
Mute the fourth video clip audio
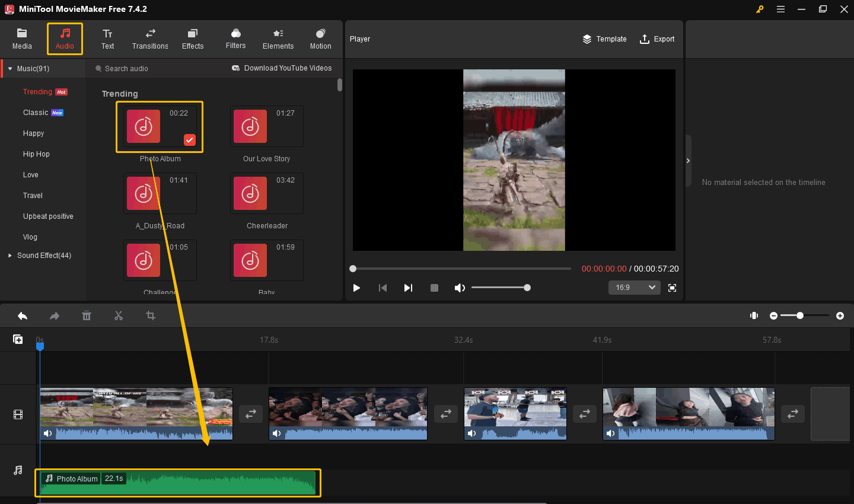[x=611, y=433]
